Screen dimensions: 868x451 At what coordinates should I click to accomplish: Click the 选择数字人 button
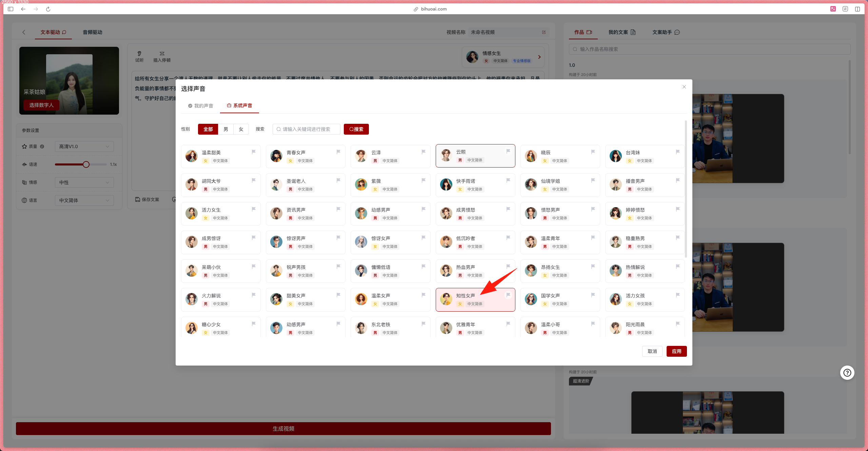(x=41, y=105)
